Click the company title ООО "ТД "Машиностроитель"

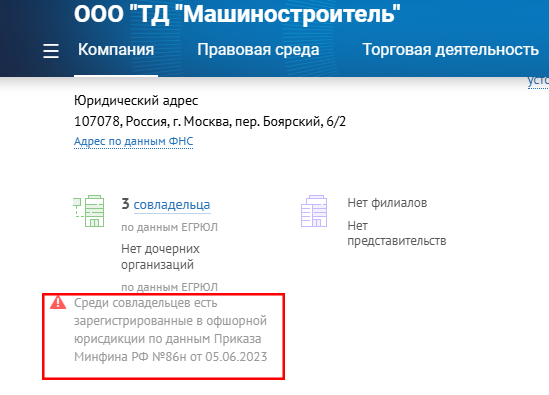point(237,14)
